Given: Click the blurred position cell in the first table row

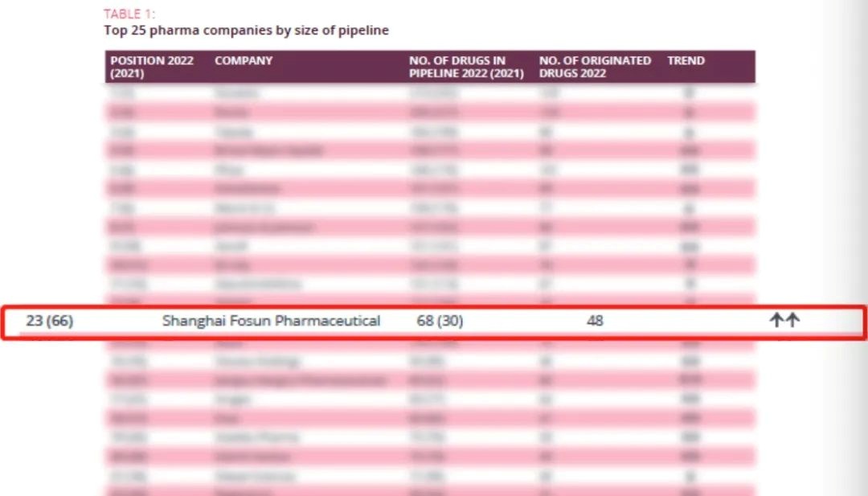Looking at the screenshot, I should (122, 93).
